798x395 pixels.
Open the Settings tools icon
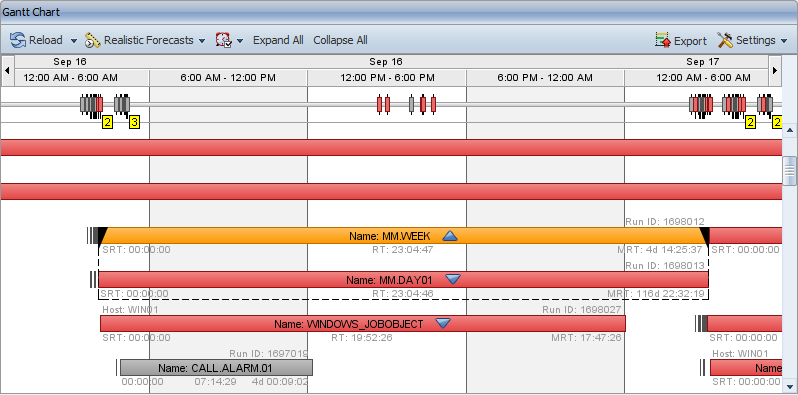coord(725,40)
